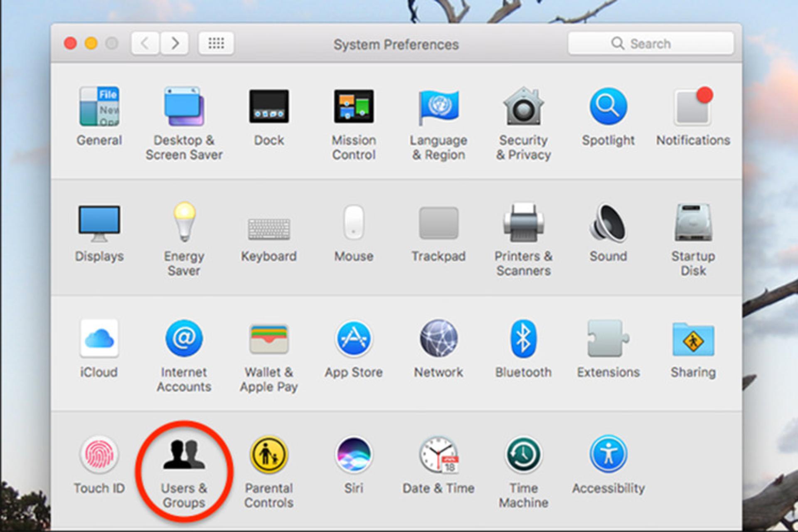Go back with the left arrow button
Image resolution: width=798 pixels, height=532 pixels.
tap(145, 43)
